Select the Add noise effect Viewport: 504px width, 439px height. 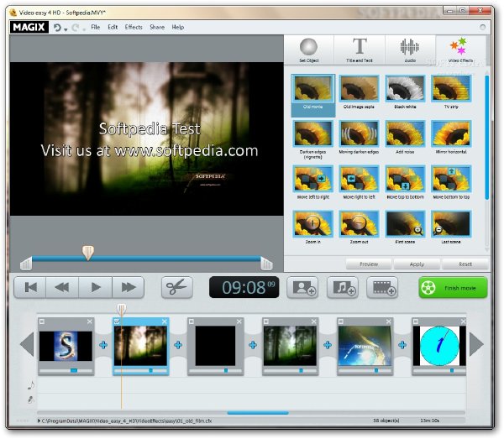pos(405,138)
